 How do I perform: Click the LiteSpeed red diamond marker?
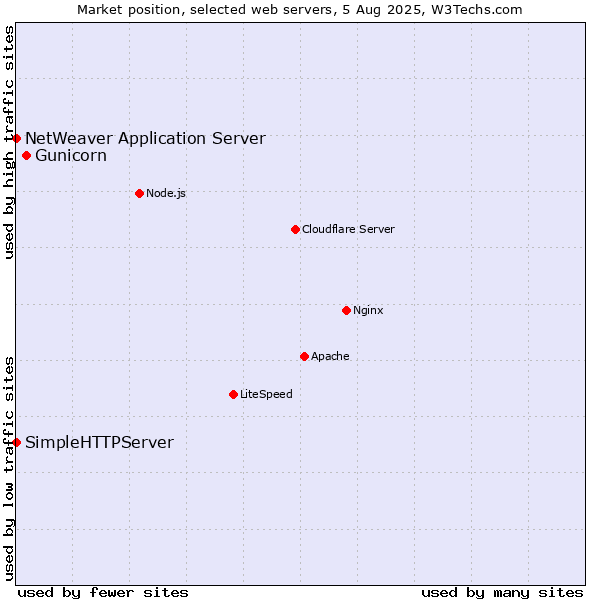[234, 395]
